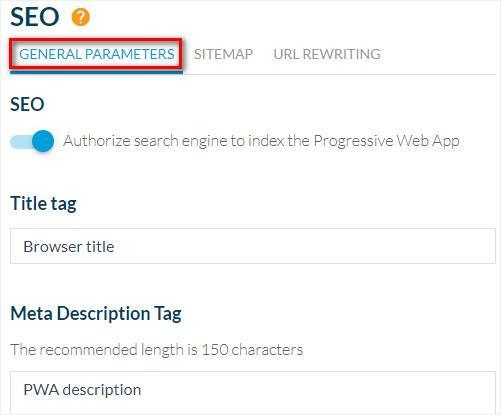501x415 pixels.
Task: Focus the Meta Description text area
Action: coord(253,393)
